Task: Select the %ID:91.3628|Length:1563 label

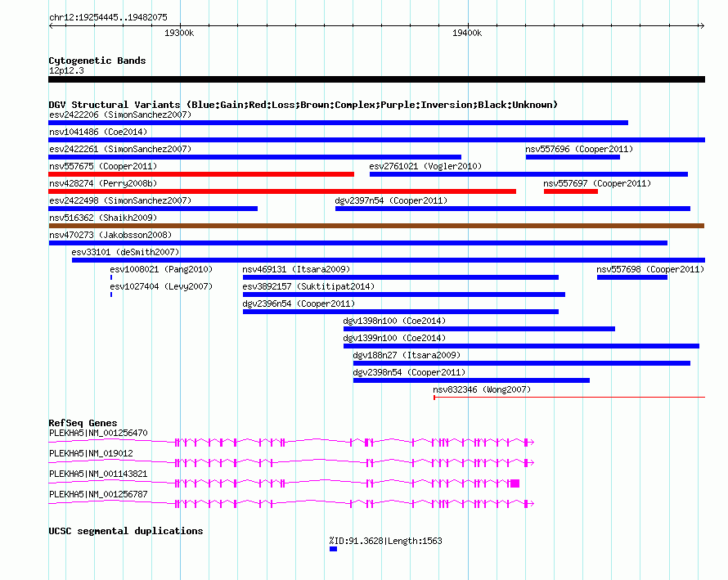Action: point(386,541)
